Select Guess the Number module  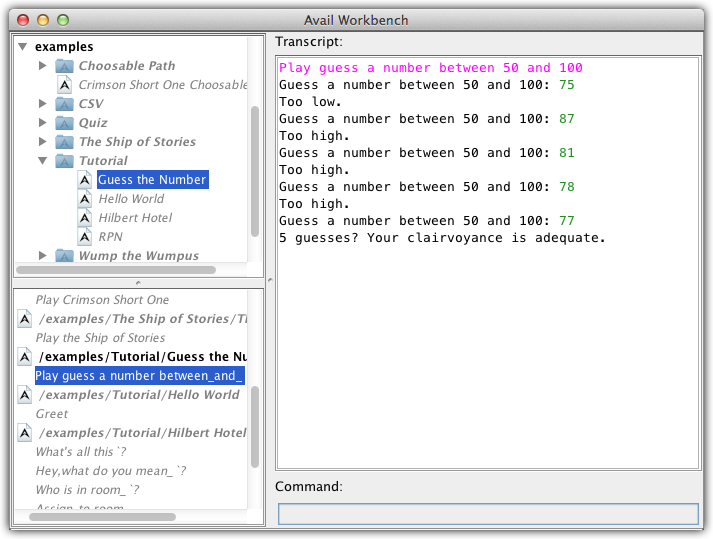tap(152, 180)
